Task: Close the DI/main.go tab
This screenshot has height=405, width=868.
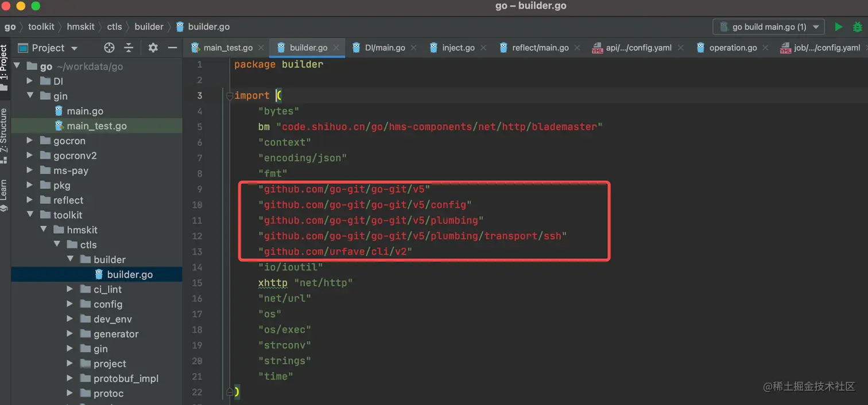Action: [414, 48]
